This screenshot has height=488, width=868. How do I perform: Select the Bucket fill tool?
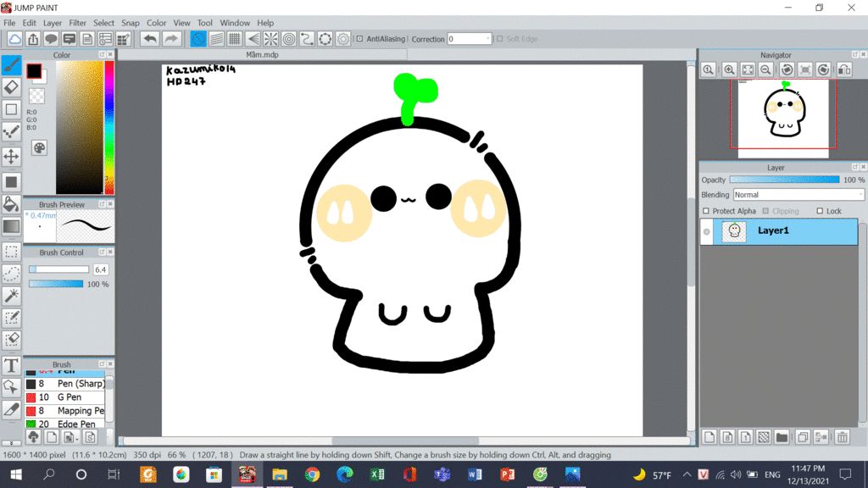[x=11, y=203]
